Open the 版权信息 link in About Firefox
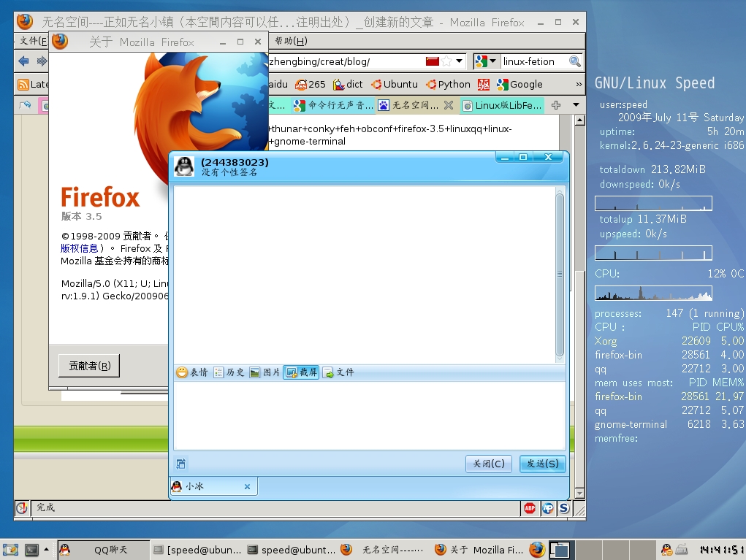746x560 pixels. [x=79, y=248]
